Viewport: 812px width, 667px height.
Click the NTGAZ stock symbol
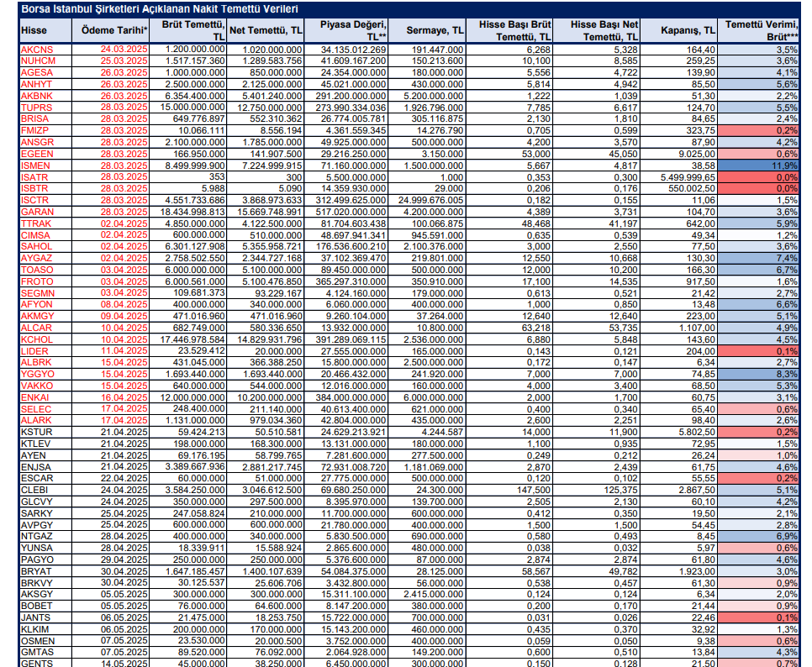pos(36,536)
